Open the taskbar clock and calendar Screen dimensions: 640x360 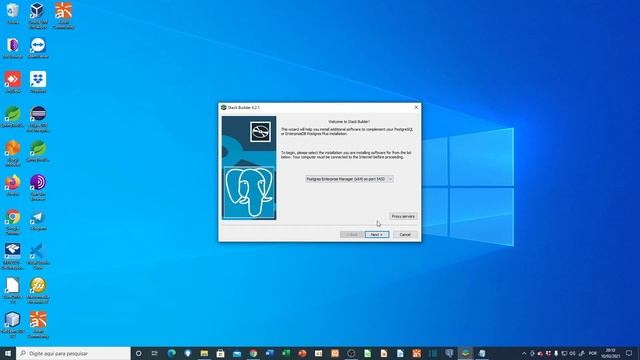[x=610, y=353]
